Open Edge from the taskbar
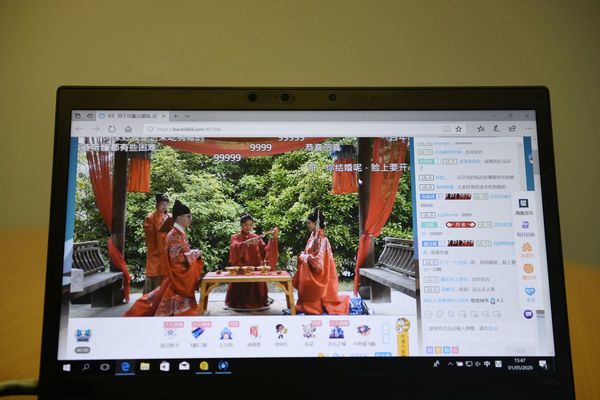This screenshot has height=400, width=600. 125,367
